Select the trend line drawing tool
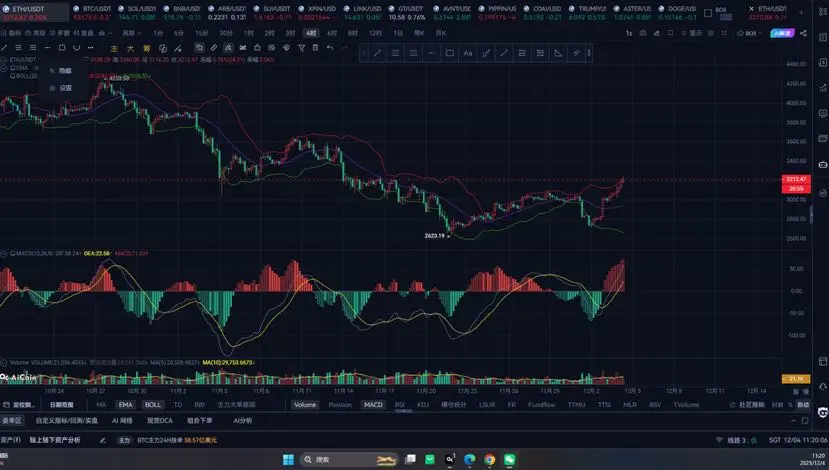This screenshot has width=829, height=470. pyautogui.click(x=4, y=48)
